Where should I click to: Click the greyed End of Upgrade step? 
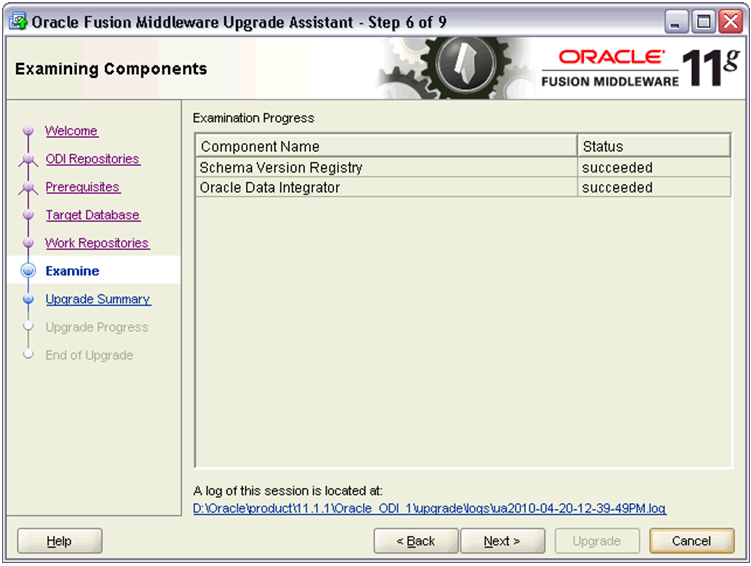click(x=89, y=355)
